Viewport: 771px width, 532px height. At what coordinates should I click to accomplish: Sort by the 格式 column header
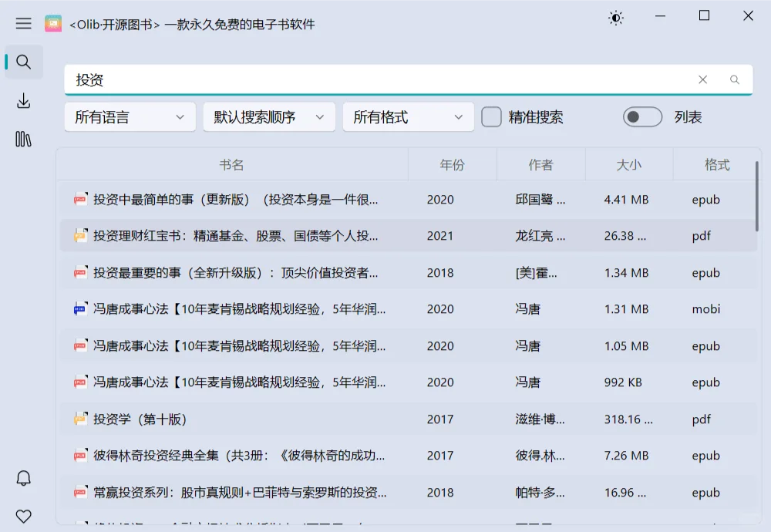pyautogui.click(x=717, y=165)
